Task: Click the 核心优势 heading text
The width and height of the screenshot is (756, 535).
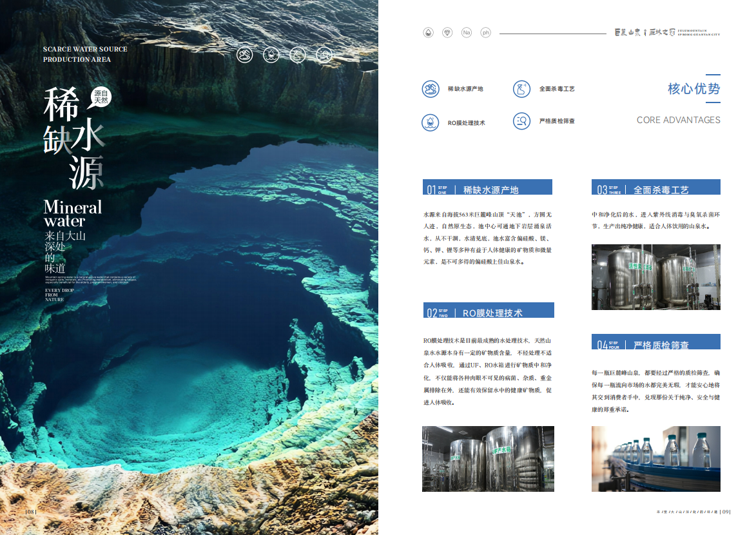Action: (693, 89)
